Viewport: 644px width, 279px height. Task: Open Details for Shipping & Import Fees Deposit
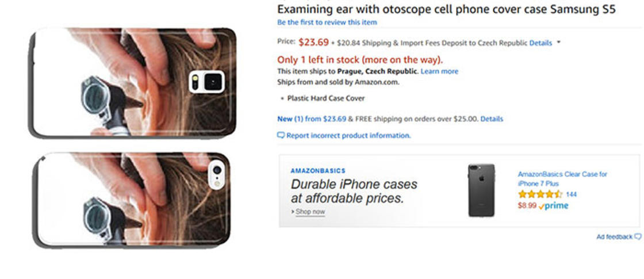(x=540, y=43)
